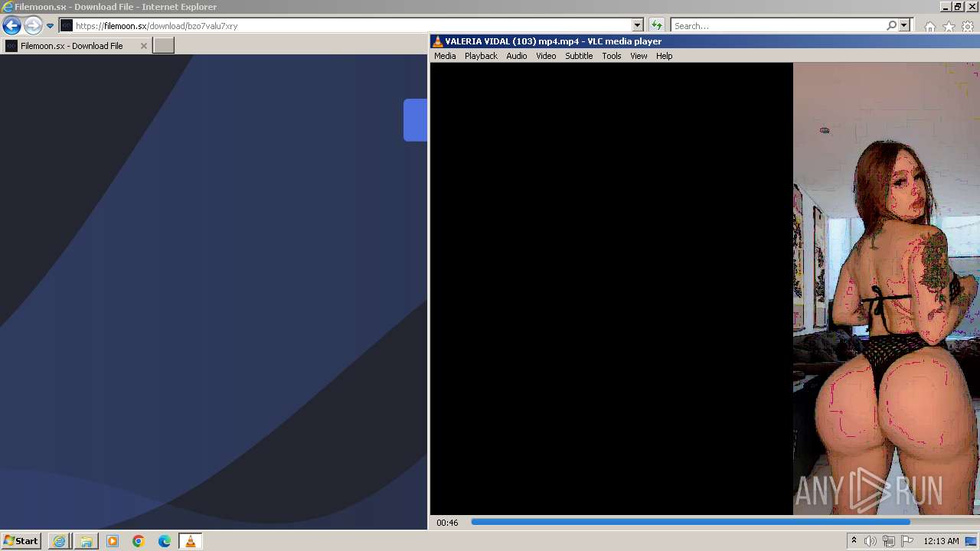Screen dimensions: 980x551
Task: Open the Windows Start menu
Action: [x=21, y=541]
